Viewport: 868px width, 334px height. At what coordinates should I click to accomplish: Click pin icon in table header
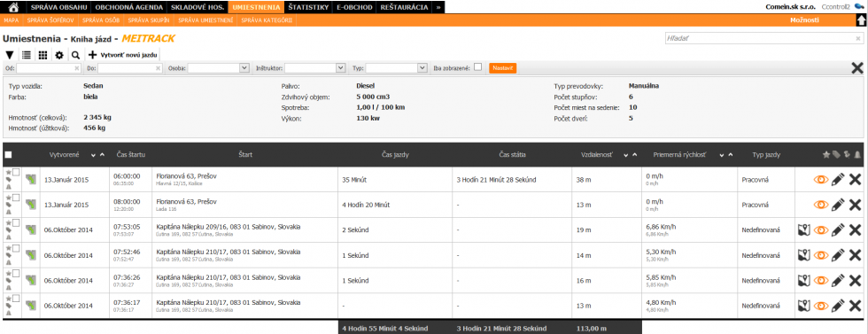[847, 155]
